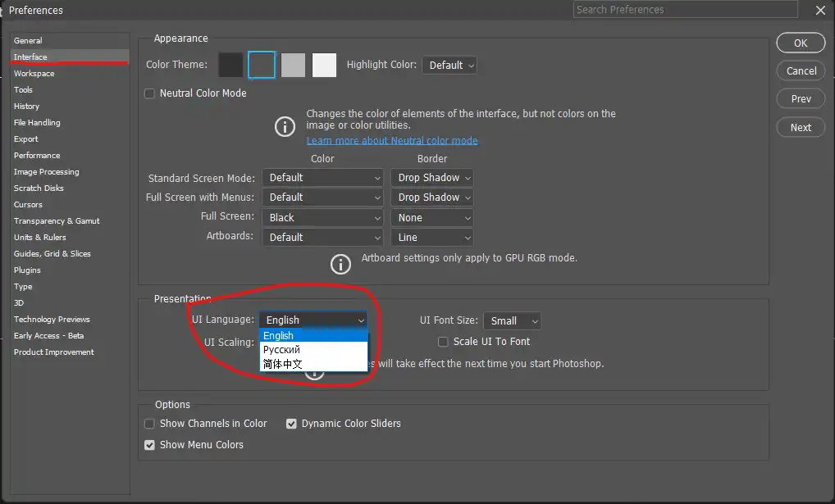Enable the Neutral Color Mode checkbox
The height and width of the screenshot is (504, 835).
coord(149,93)
